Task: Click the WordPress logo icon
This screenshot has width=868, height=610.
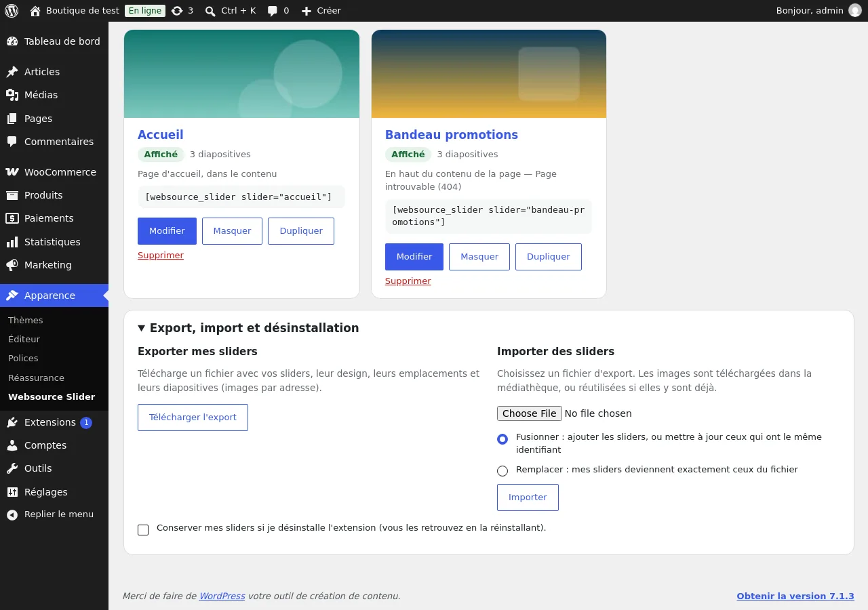Action: pos(12,11)
